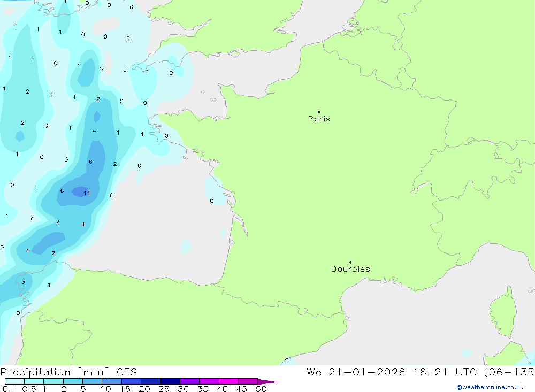The height and width of the screenshot is (392, 535).
Task: Select the Paris location dot marker
Action: pos(319,112)
